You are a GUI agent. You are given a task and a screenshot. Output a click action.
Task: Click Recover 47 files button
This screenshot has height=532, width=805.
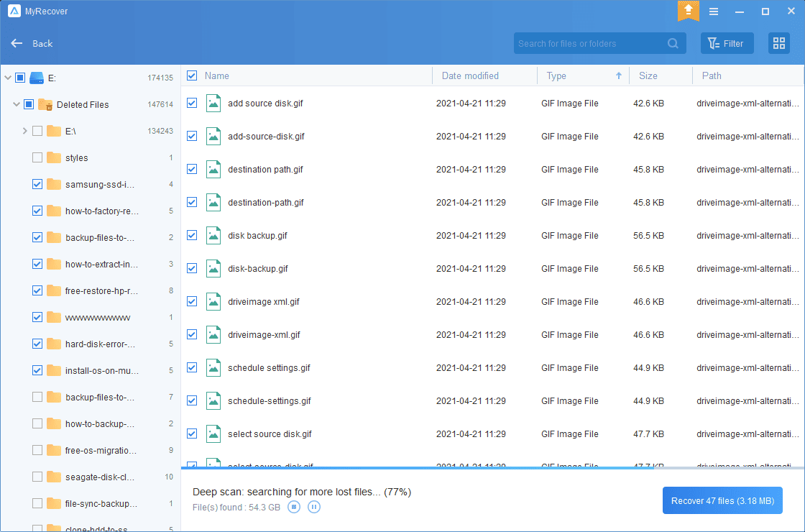coord(722,500)
